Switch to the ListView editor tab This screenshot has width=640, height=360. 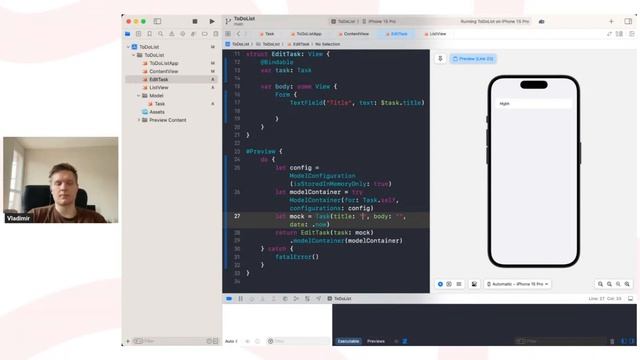click(435, 34)
